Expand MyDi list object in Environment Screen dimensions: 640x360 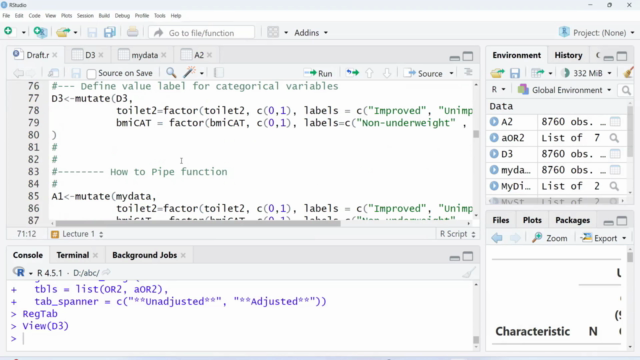pyautogui.click(x=494, y=186)
